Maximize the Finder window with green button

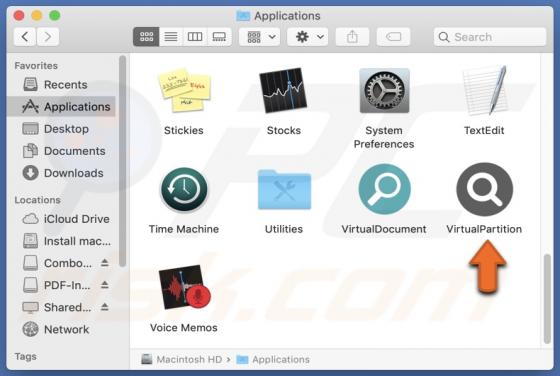pos(55,16)
